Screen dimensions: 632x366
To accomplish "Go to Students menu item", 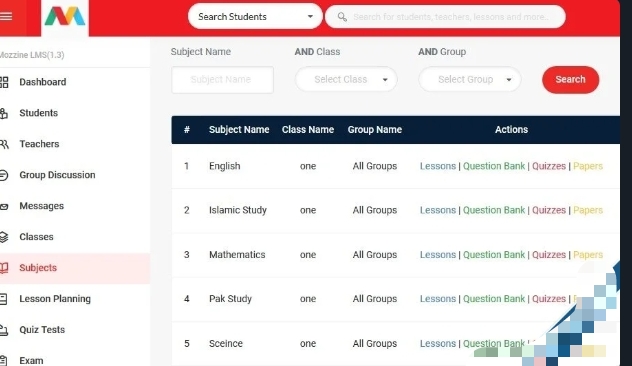I will 39,113.
